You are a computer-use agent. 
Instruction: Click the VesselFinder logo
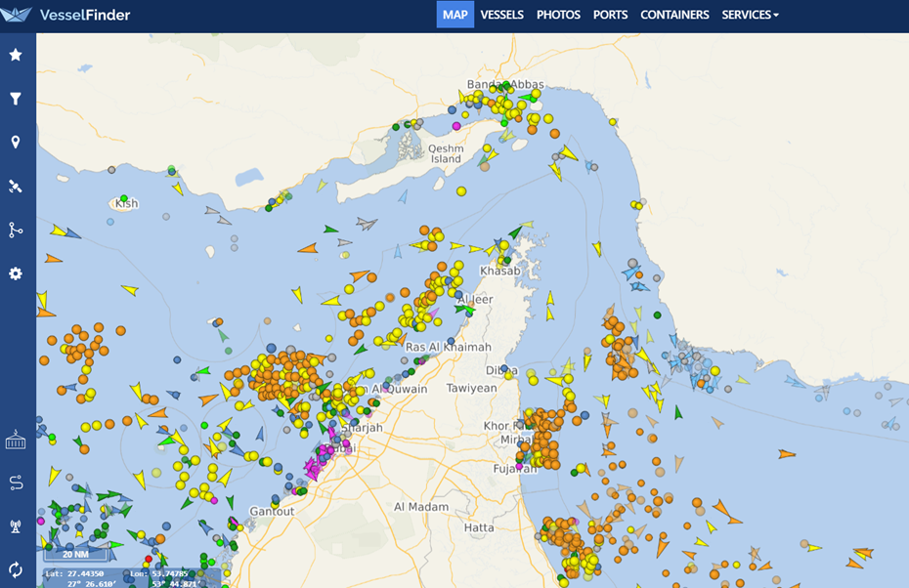[x=68, y=15]
